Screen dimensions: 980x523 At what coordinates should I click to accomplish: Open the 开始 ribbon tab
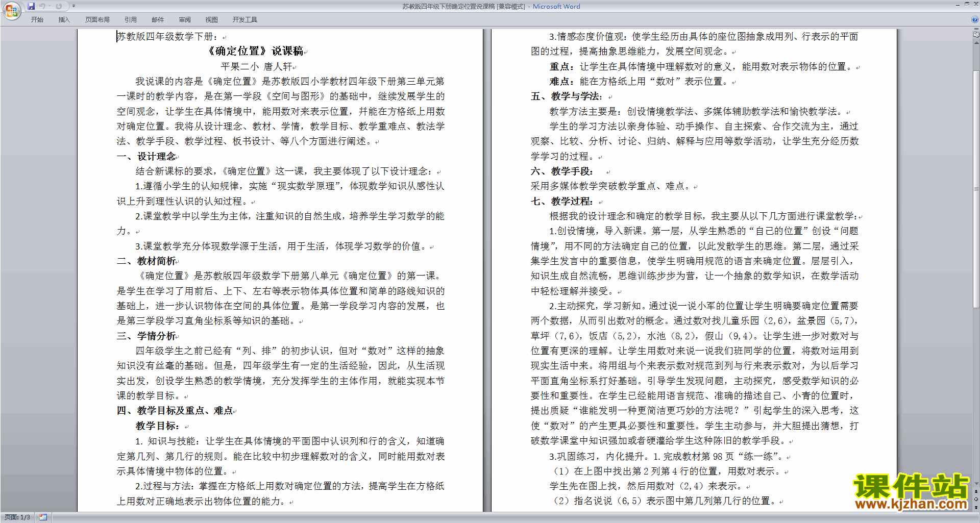coord(37,20)
